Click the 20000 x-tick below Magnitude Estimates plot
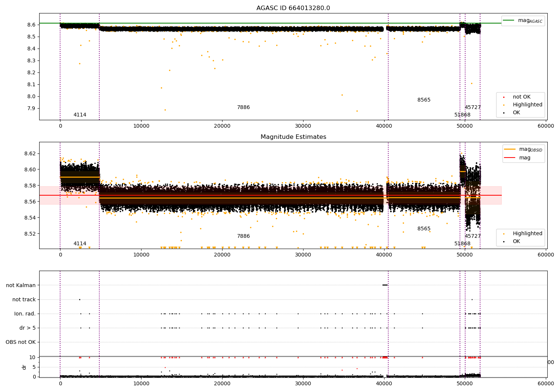This screenshot has height=392, width=560. pyautogui.click(x=222, y=255)
